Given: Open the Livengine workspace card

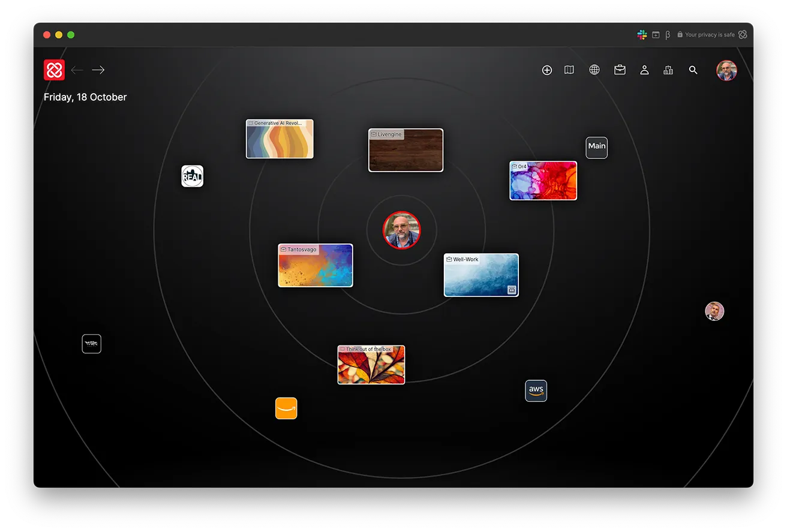Looking at the screenshot, I should [x=405, y=150].
